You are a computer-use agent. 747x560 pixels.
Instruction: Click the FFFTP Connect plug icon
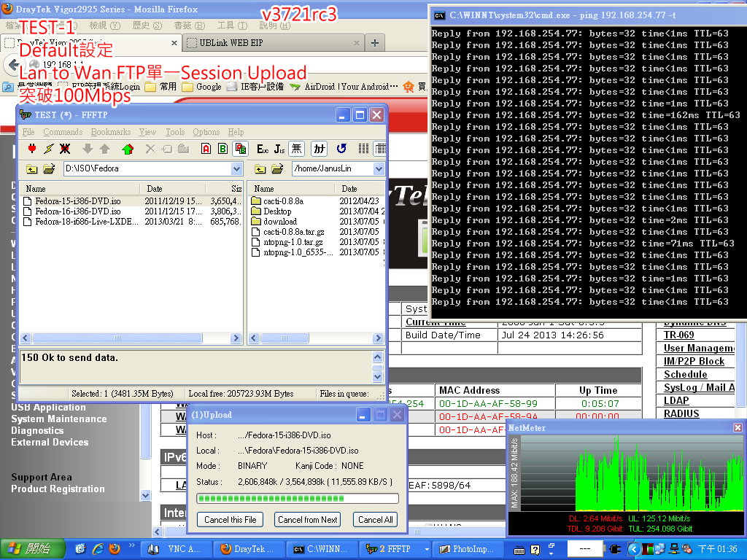tap(32, 149)
